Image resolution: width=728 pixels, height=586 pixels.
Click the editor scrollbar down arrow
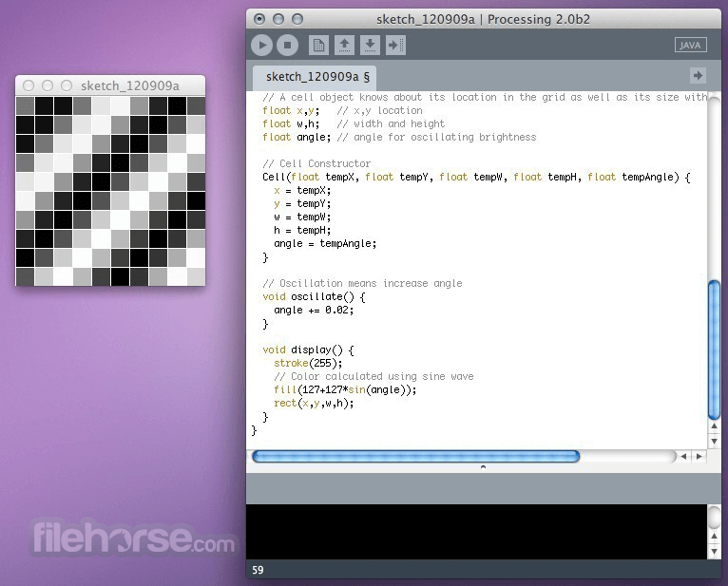point(714,441)
